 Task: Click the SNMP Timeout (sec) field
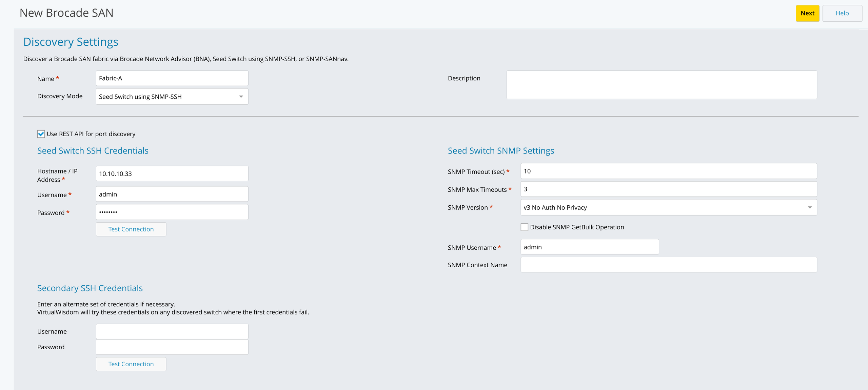click(669, 171)
